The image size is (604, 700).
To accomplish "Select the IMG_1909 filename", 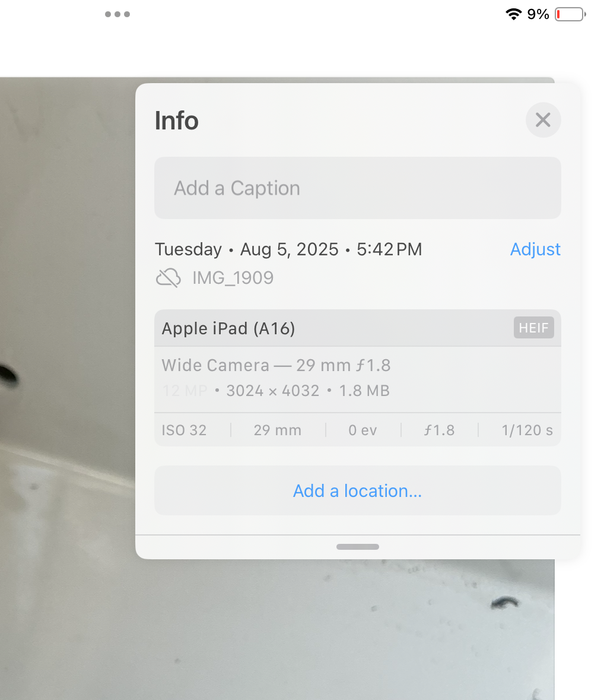I will coord(233,278).
